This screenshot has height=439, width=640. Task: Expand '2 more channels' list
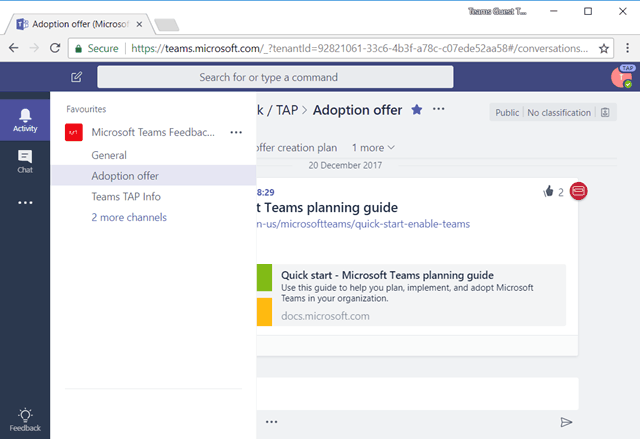[x=129, y=217]
